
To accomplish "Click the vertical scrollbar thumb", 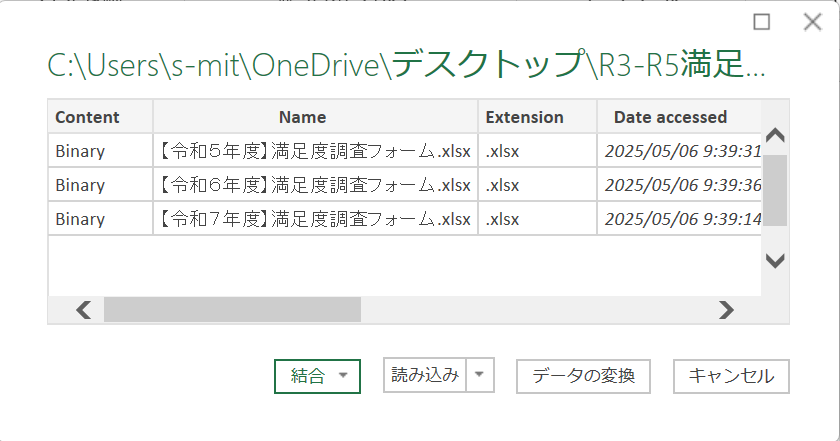I will [775, 190].
